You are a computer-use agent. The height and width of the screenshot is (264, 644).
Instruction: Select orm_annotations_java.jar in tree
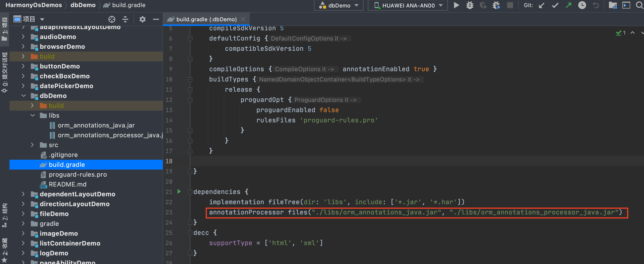click(96, 125)
